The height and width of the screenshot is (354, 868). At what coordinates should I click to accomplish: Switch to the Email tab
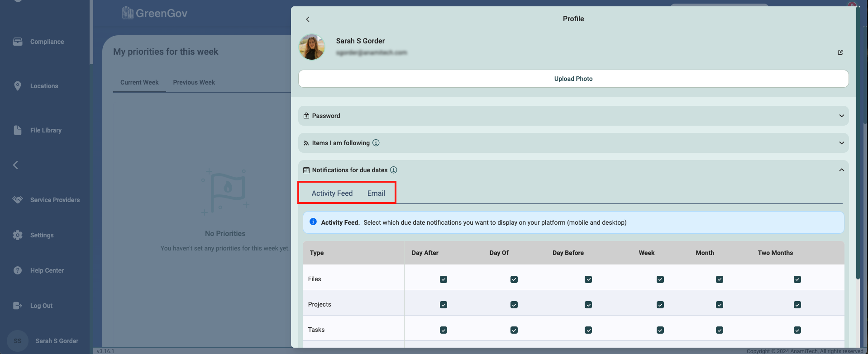(376, 193)
